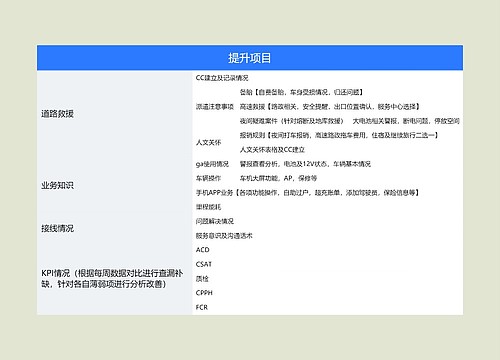Image resolution: width=500 pixels, height=360 pixels.
Task: Click the KPI情况 category description cell
Action: [x=115, y=279]
